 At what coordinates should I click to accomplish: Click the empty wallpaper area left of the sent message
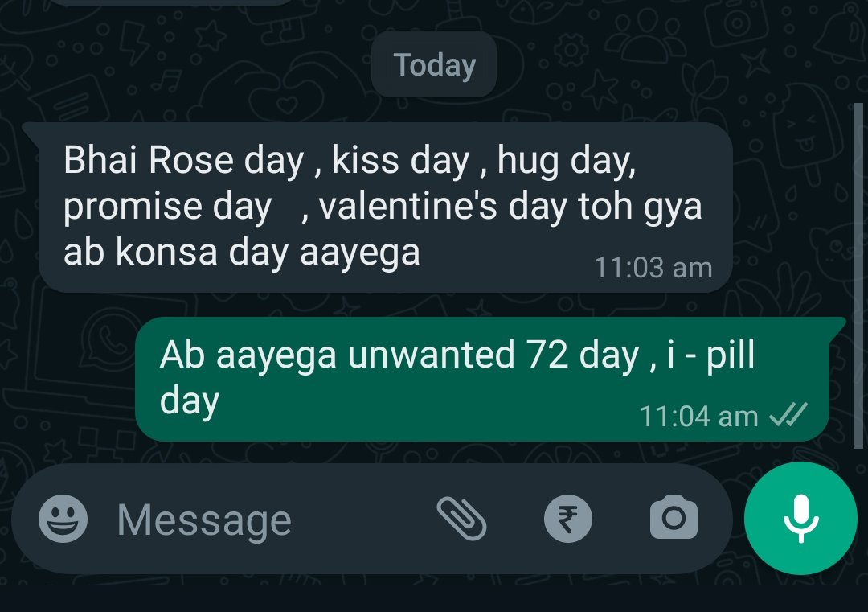[67, 380]
